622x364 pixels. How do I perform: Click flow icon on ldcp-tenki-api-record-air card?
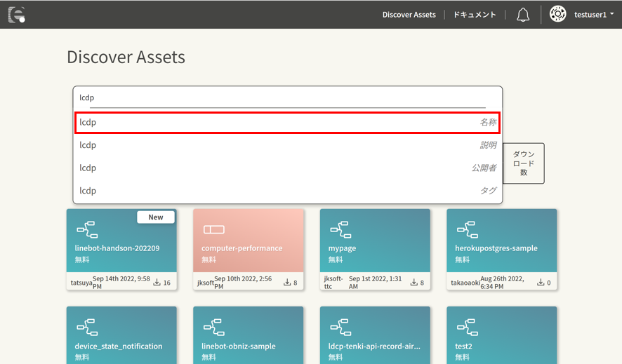(340, 327)
